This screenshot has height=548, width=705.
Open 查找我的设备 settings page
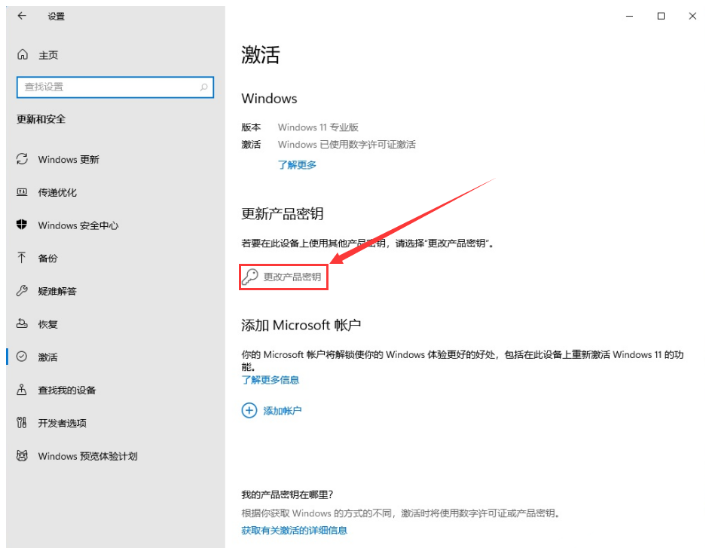[66, 390]
